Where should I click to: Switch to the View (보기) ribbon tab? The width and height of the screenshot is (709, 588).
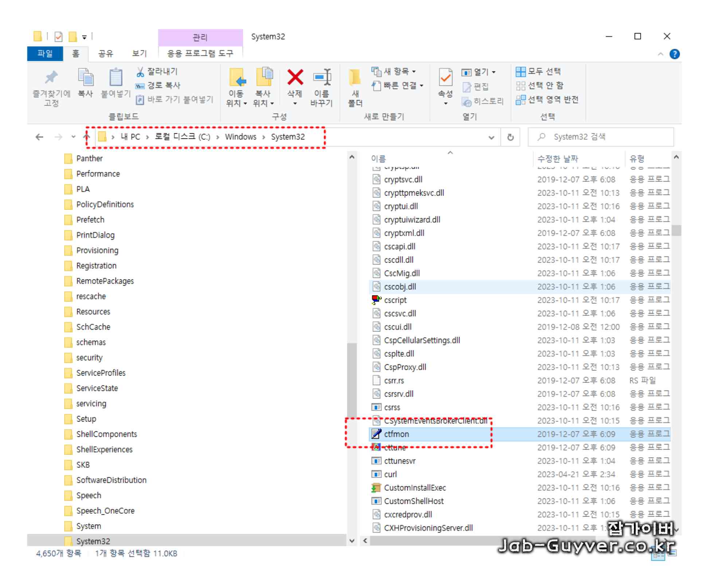coord(139,54)
